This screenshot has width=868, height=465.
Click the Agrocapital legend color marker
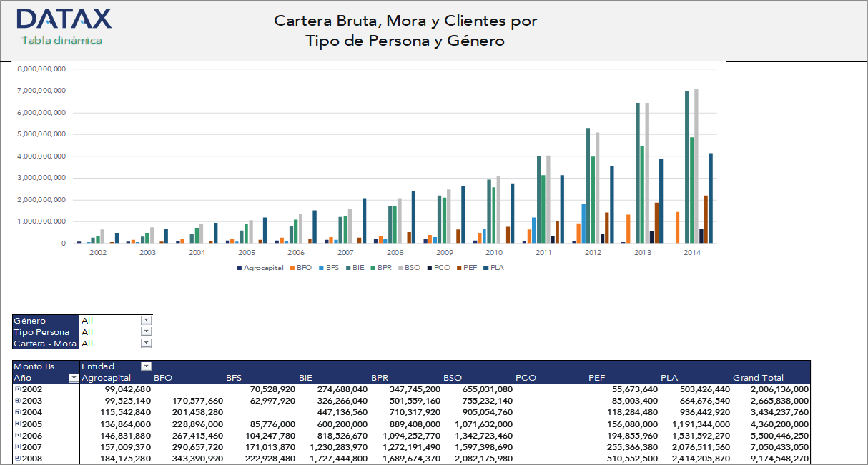pos(239,268)
